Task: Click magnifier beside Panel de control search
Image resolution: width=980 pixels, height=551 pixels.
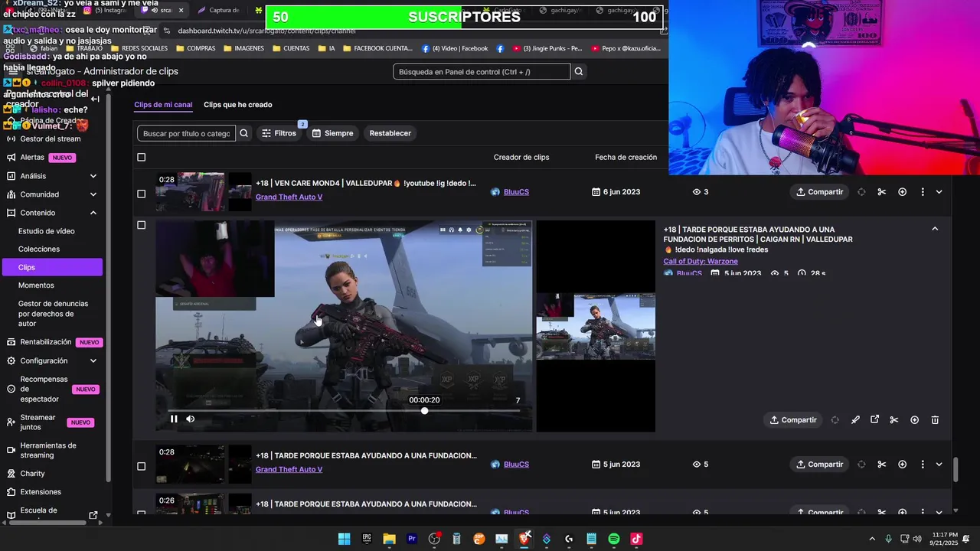Action: (579, 71)
